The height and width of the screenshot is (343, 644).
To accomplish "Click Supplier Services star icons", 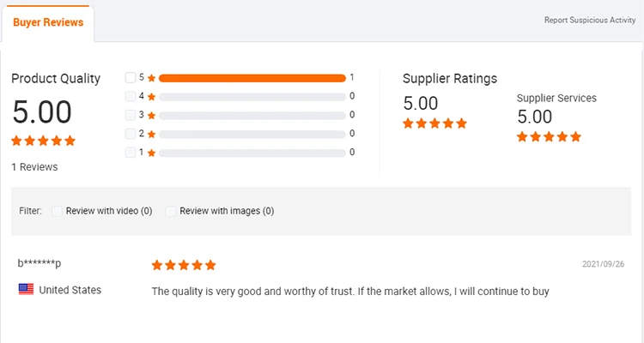I will (x=549, y=136).
